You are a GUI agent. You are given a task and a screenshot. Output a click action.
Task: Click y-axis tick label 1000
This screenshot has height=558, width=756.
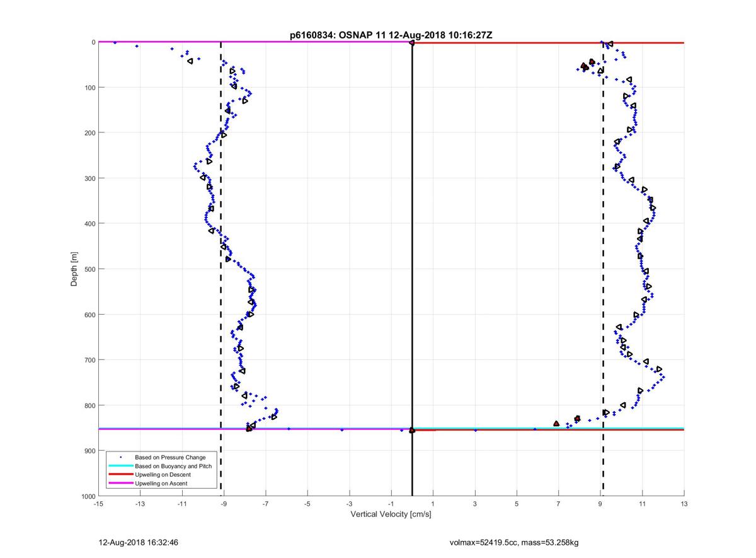pyautogui.click(x=88, y=496)
